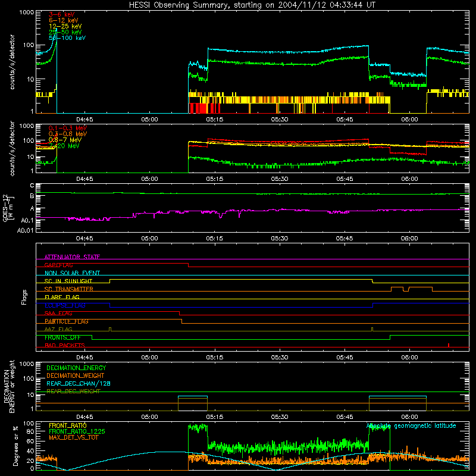This screenshot has height=476, width=476.
Task: Click the ECLIPSE_FLAG label
Action: [65, 305]
